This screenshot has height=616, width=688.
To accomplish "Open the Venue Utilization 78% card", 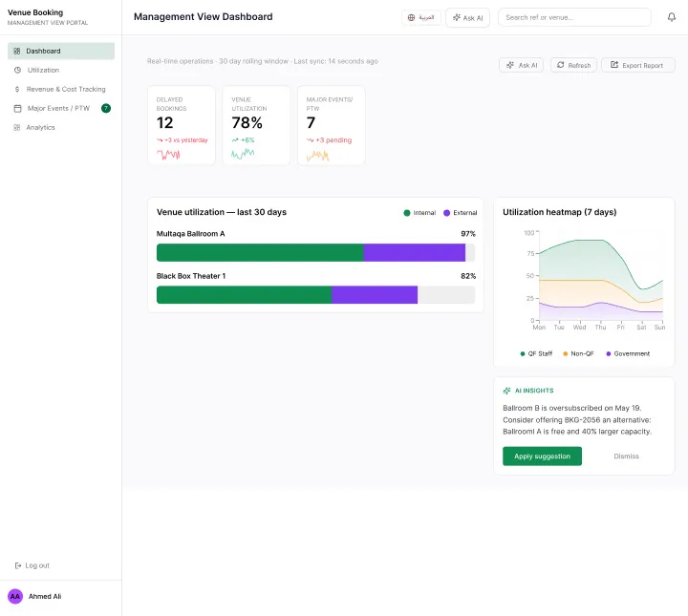I will (256, 125).
